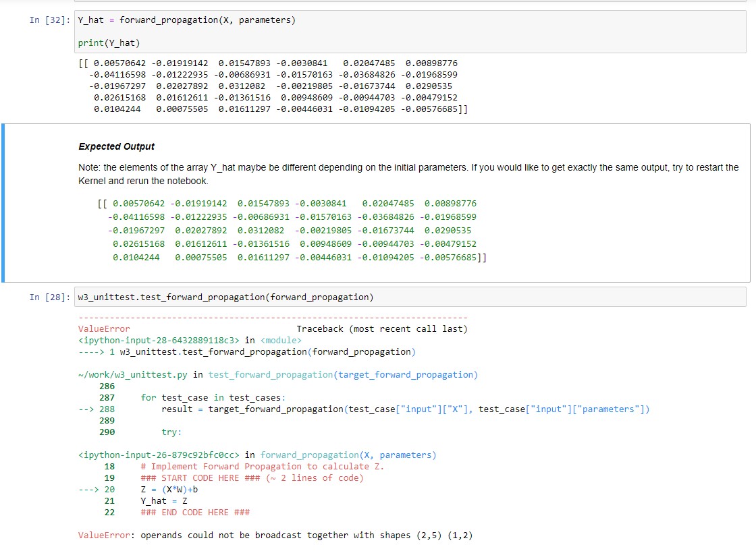Place cursor in the Y_hat forward_propagation code line
The width and height of the screenshot is (756, 551).
(187, 20)
